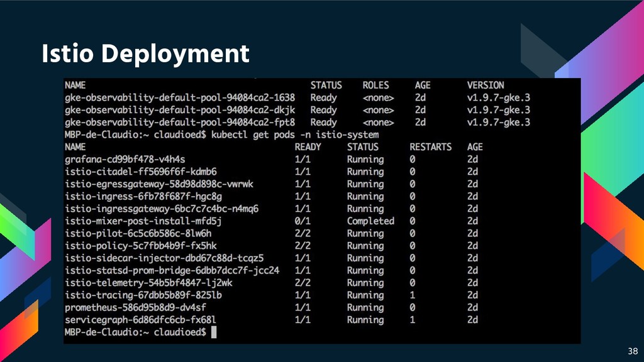Click the slide title "Istio Deployment"
The image size is (644, 362).
pyautogui.click(x=145, y=54)
